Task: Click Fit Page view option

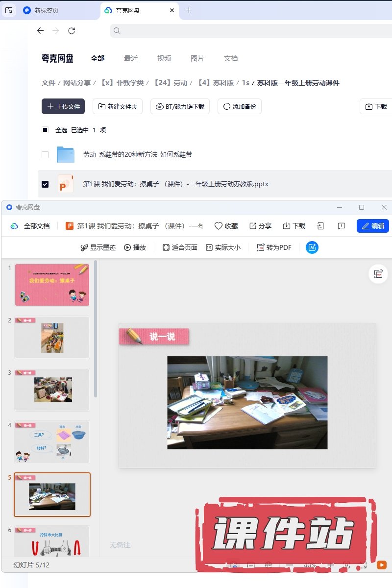Action: tap(180, 247)
